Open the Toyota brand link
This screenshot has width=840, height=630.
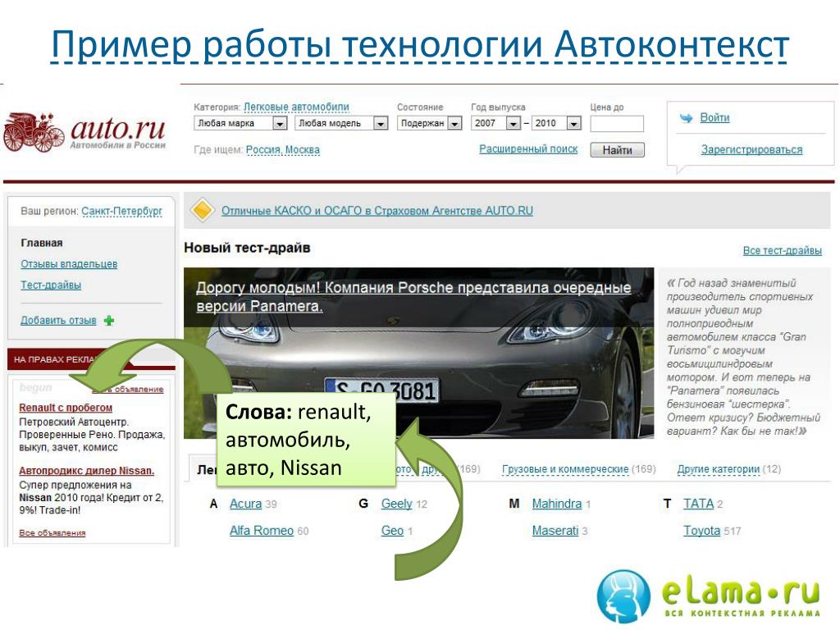[x=702, y=531]
